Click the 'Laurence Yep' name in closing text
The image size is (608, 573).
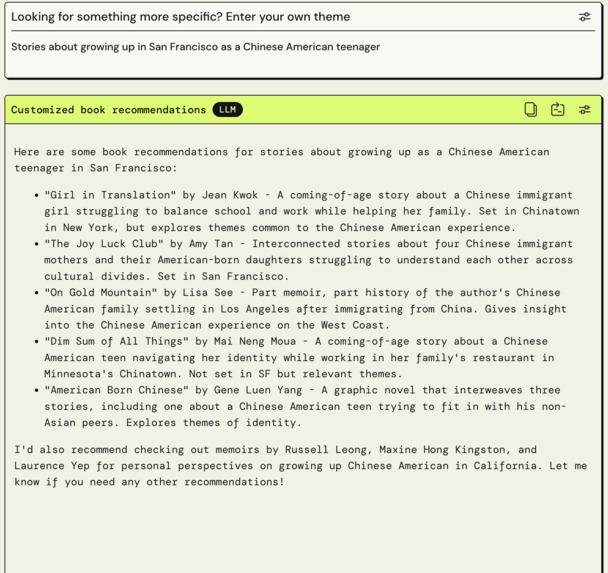tap(52, 466)
